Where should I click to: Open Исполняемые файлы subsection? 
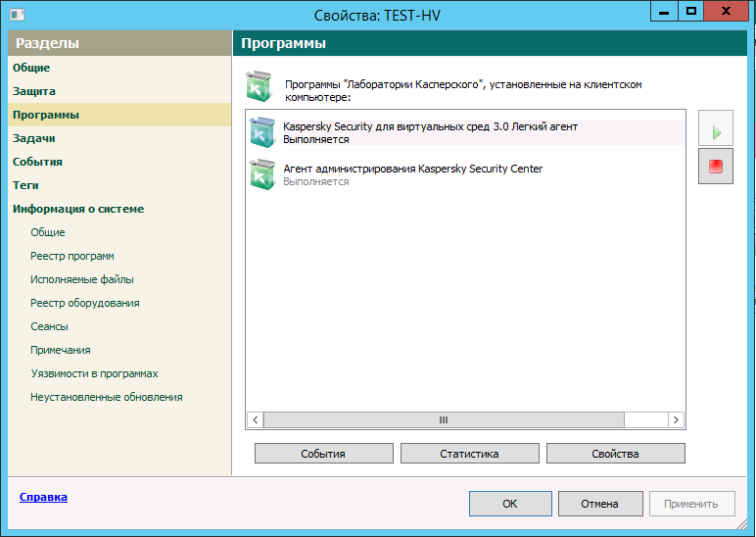[x=82, y=280]
